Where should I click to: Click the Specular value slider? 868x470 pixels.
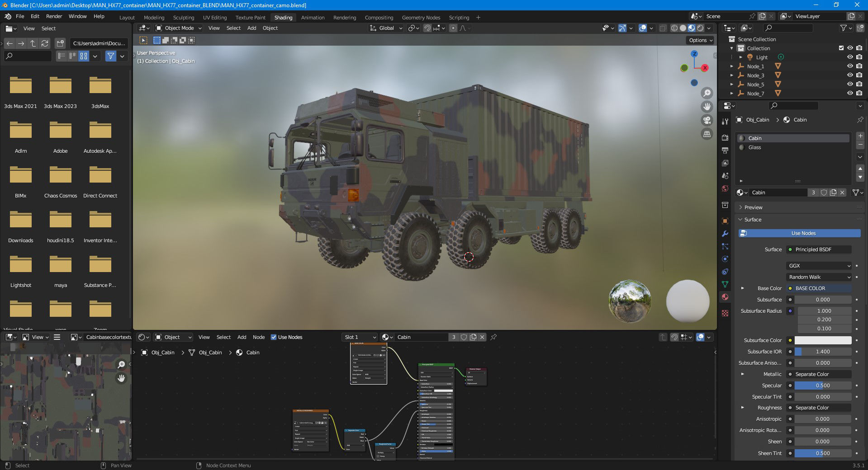coord(823,385)
